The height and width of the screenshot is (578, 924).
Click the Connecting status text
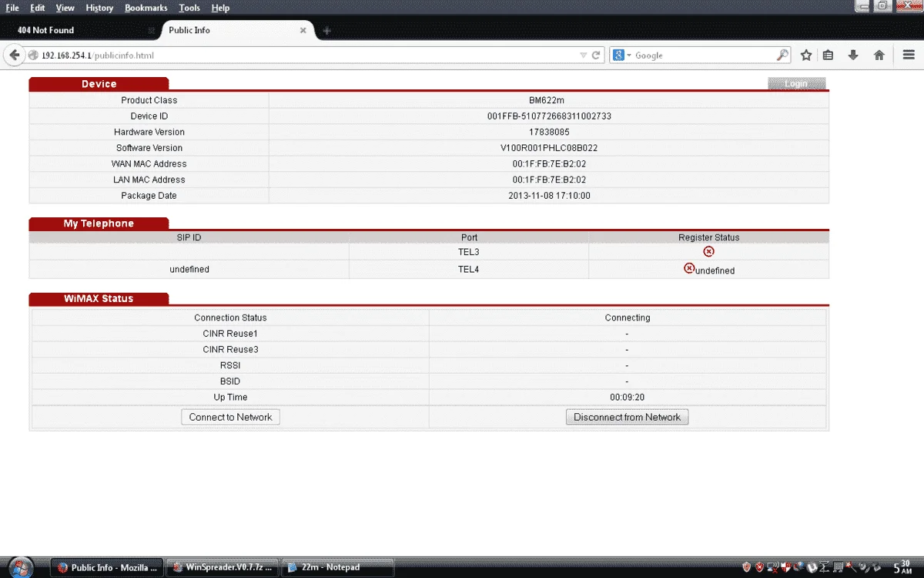point(628,318)
